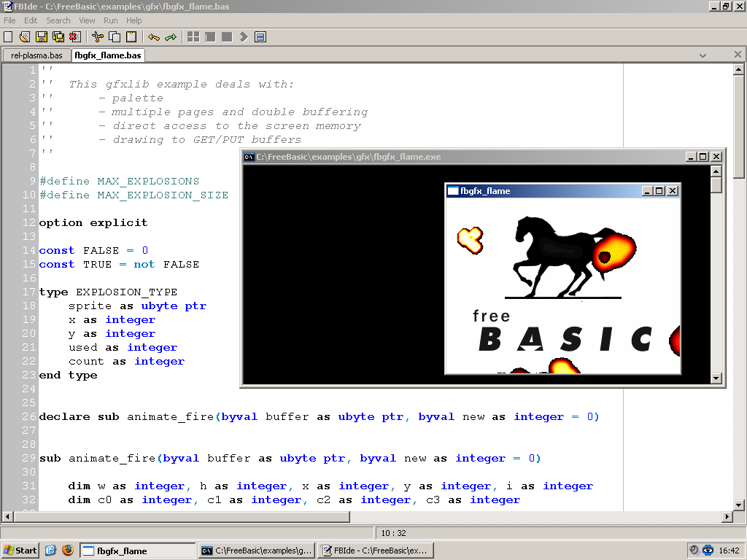Click the Open file toolbar icon
This screenshot has width=747, height=560.
(x=25, y=36)
